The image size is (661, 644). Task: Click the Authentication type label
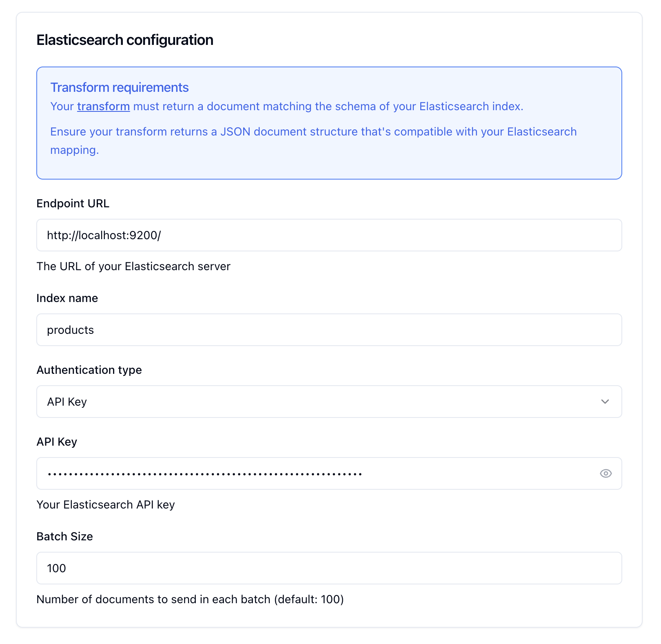(x=89, y=370)
